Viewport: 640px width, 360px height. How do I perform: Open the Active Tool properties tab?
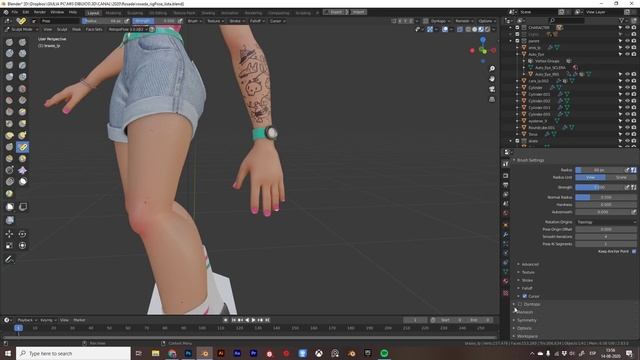pyautogui.click(x=506, y=164)
